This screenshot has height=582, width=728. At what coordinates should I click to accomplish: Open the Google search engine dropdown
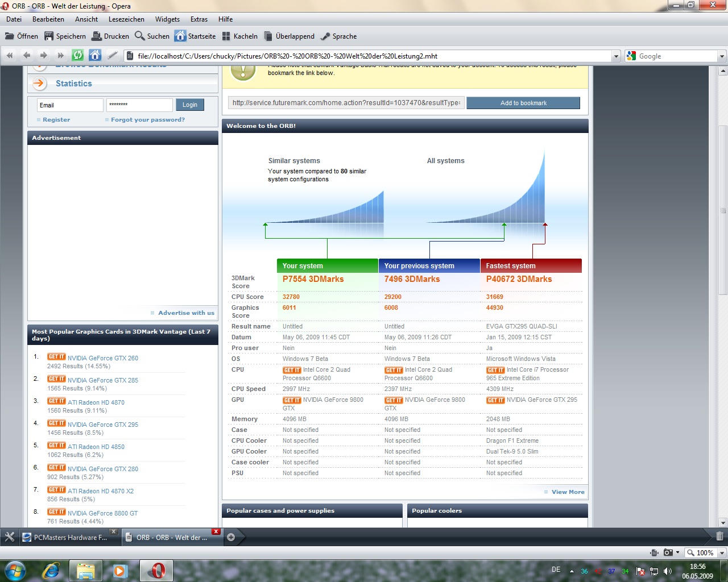click(722, 56)
